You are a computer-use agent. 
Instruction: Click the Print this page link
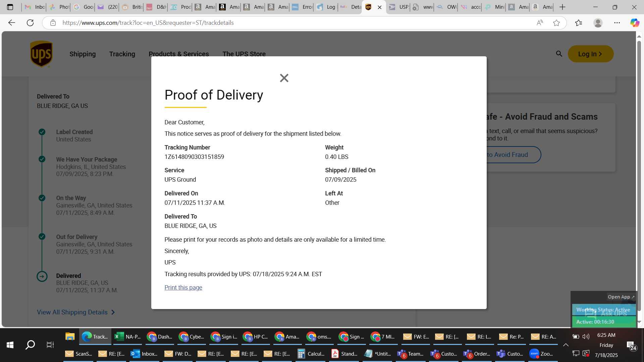[183, 288]
